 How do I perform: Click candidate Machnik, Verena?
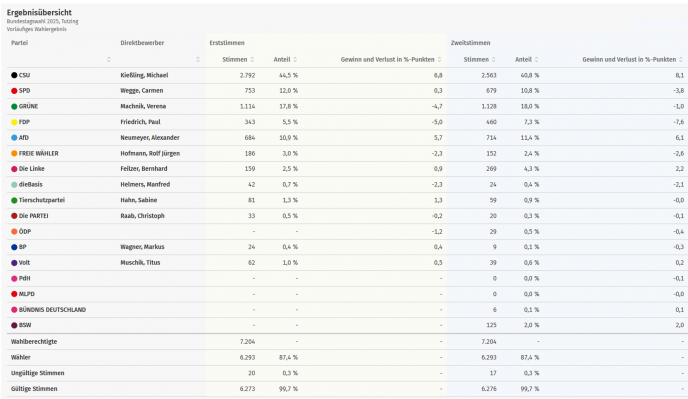pyautogui.click(x=143, y=106)
